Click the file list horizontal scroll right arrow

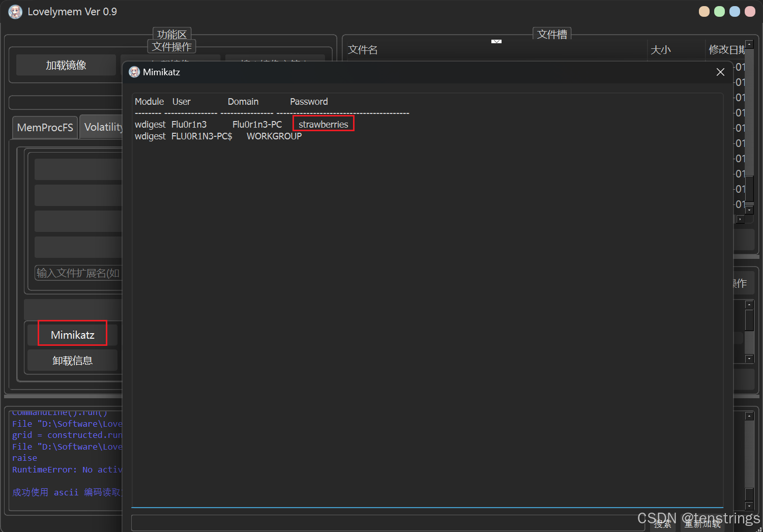(x=741, y=219)
